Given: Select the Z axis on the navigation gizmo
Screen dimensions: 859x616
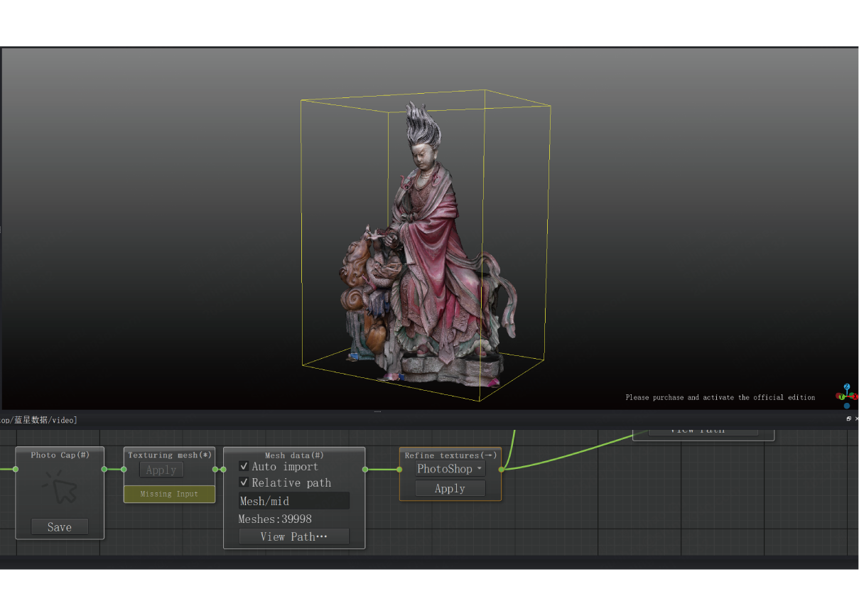Looking at the screenshot, I should (847, 386).
